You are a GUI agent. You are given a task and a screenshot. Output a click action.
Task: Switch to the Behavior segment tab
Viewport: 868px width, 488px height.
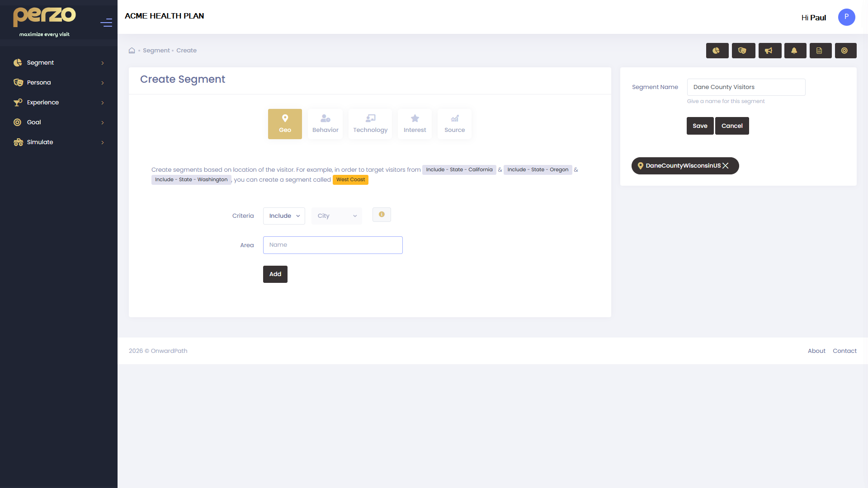(325, 124)
